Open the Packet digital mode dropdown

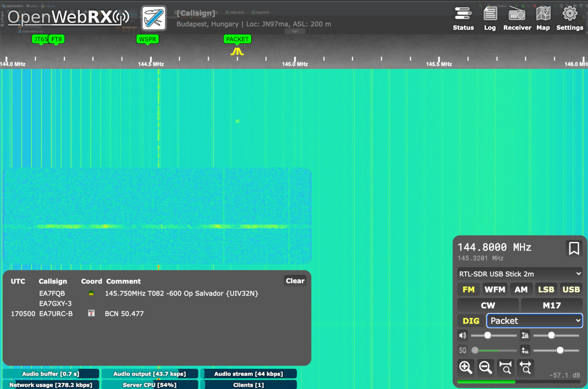pyautogui.click(x=534, y=321)
